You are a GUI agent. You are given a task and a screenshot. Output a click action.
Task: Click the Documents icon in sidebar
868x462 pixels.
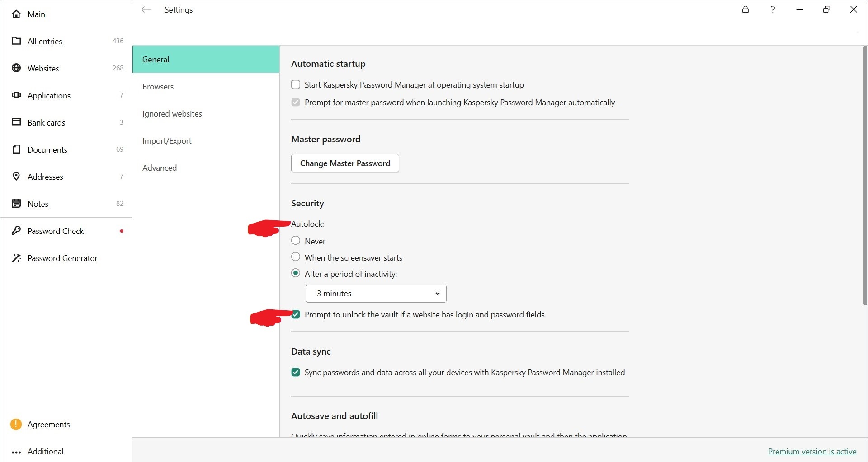point(16,149)
